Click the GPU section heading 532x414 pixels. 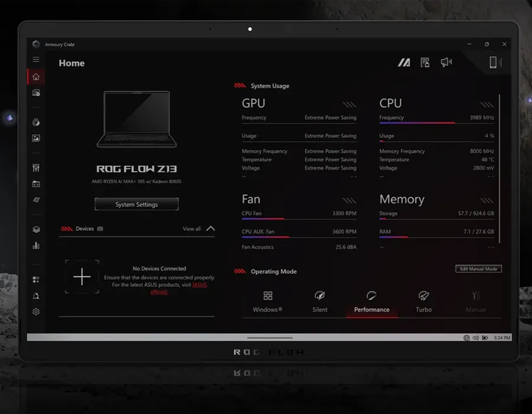click(x=254, y=103)
